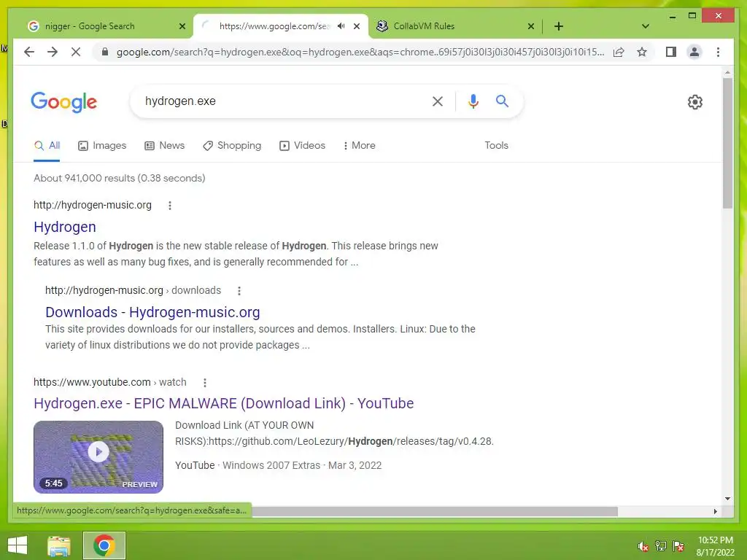747x560 pixels.
Task: Open options for the Downloads sub-result
Action: pyautogui.click(x=239, y=290)
